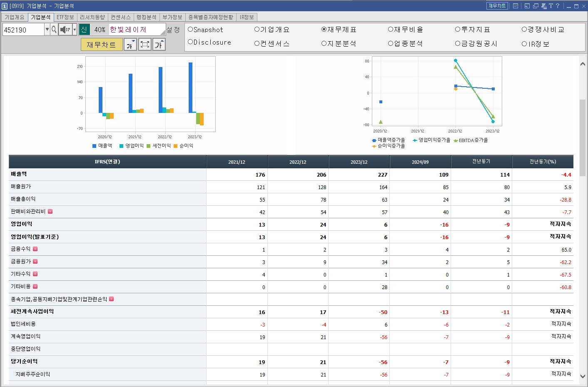The image size is (588, 387).
Task: Click the 재무차트 button in title bar
Action: click(497, 6)
